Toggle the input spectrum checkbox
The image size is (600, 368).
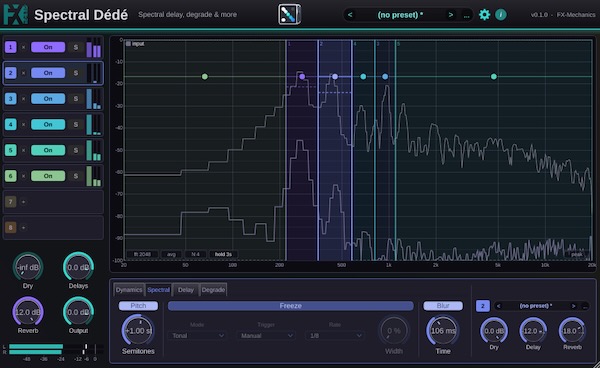(128, 44)
